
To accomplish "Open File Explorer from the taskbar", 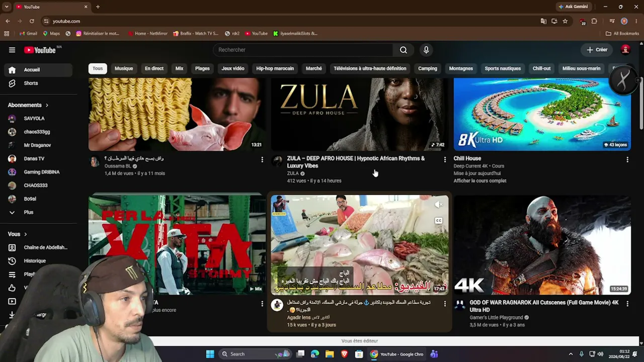I will (330, 354).
